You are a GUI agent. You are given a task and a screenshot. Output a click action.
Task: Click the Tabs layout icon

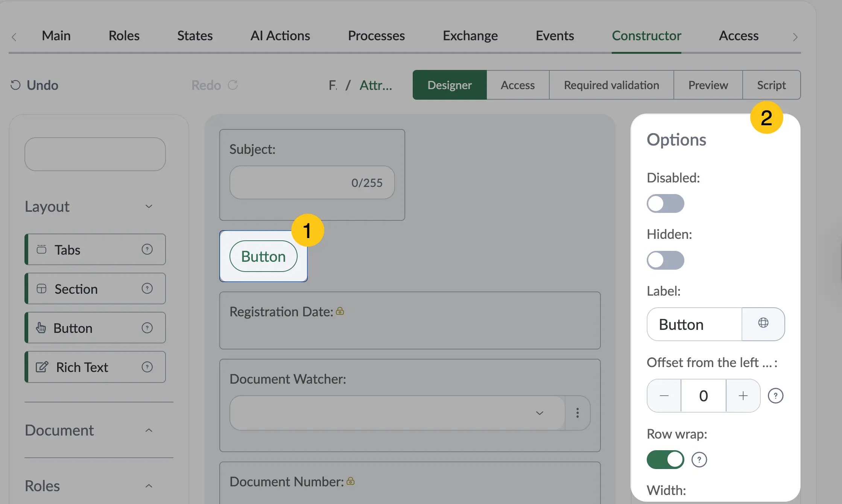coord(41,249)
